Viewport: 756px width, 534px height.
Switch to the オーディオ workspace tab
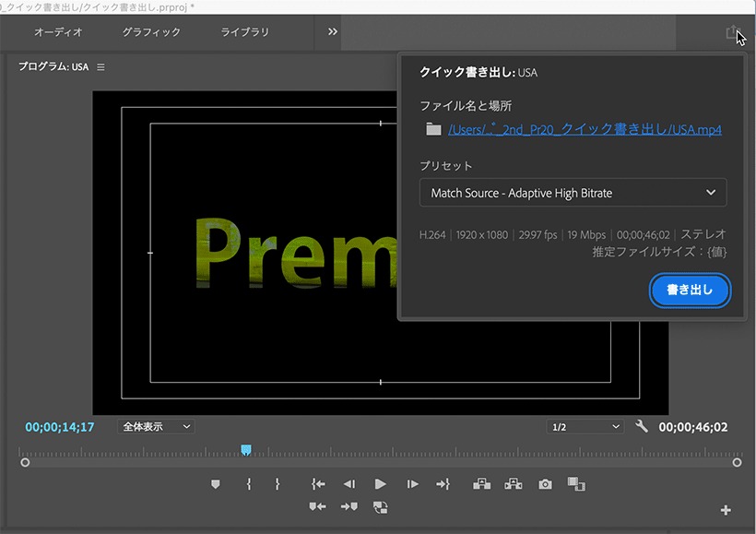[x=58, y=32]
